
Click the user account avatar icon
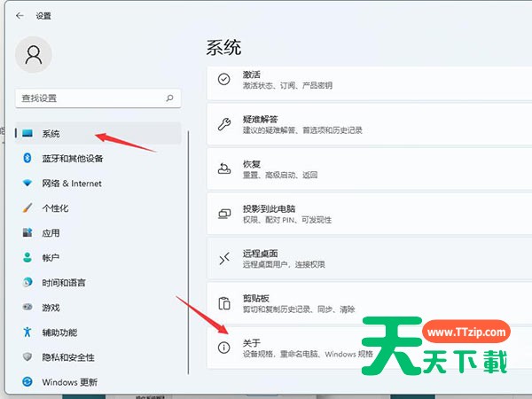click(34, 55)
